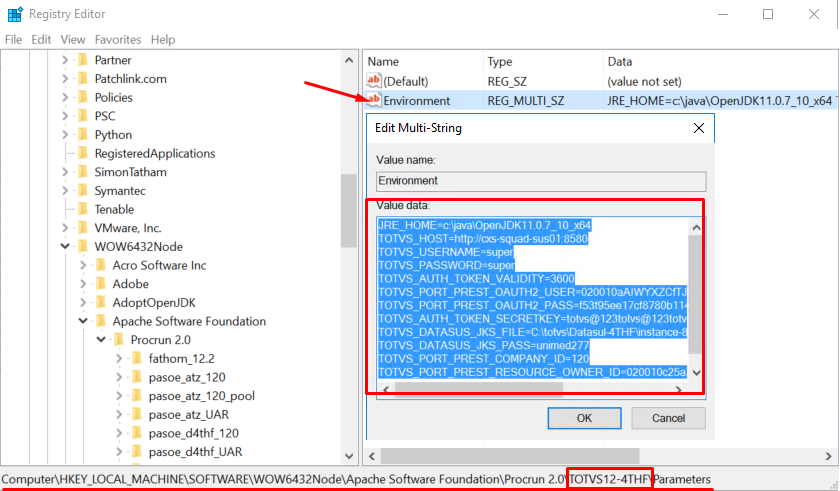Click the folder icon next to AdoptOpenJDK
840x491 pixels.
[101, 303]
